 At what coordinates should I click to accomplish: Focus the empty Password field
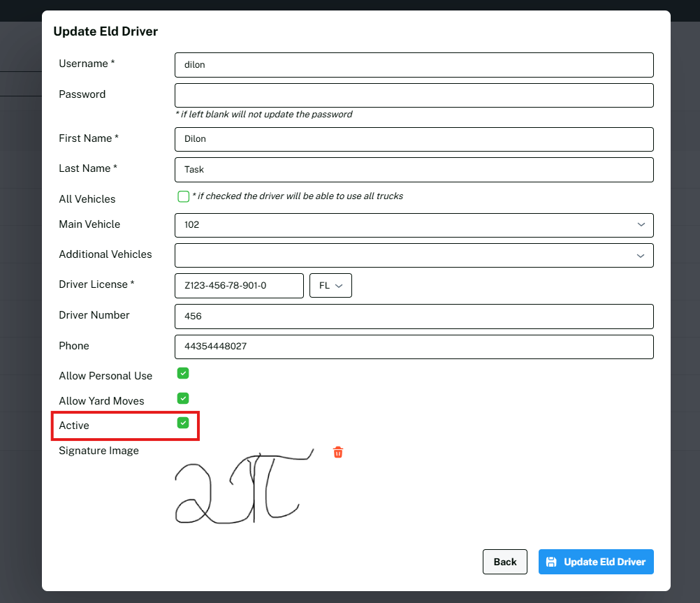(414, 96)
